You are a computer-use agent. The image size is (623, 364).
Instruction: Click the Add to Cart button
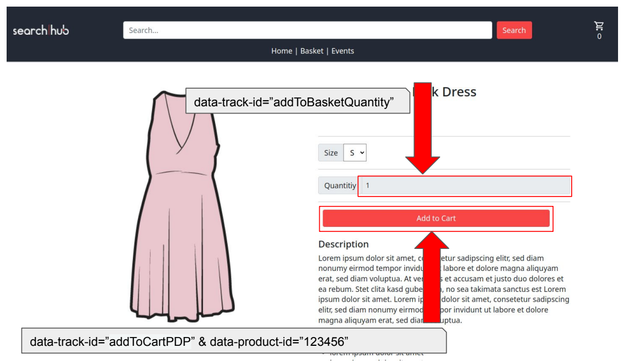click(436, 218)
